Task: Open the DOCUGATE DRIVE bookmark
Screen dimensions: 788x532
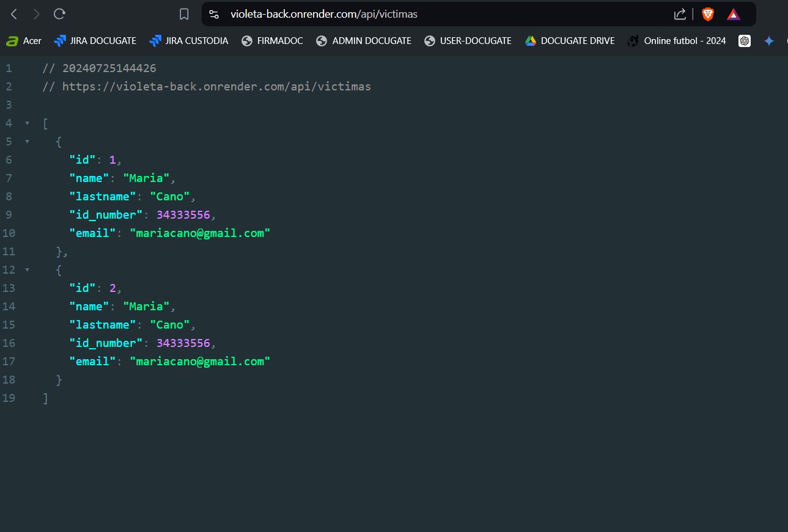Action: coord(570,41)
